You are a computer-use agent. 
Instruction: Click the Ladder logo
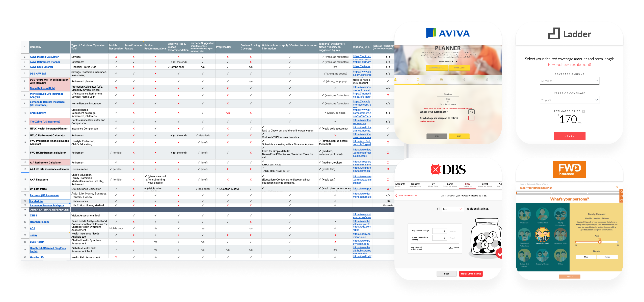coord(569,34)
